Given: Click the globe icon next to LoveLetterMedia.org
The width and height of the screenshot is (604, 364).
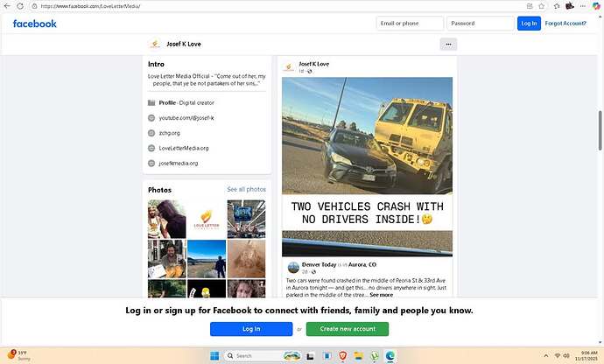Looking at the screenshot, I should click(151, 148).
